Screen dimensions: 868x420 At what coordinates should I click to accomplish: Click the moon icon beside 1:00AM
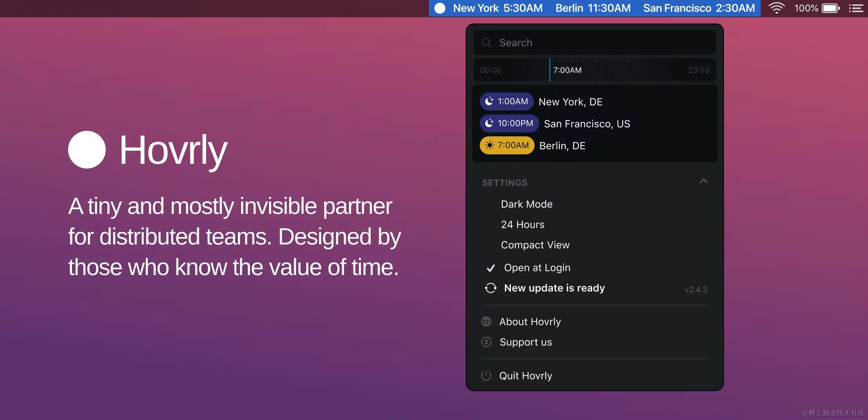pos(489,101)
